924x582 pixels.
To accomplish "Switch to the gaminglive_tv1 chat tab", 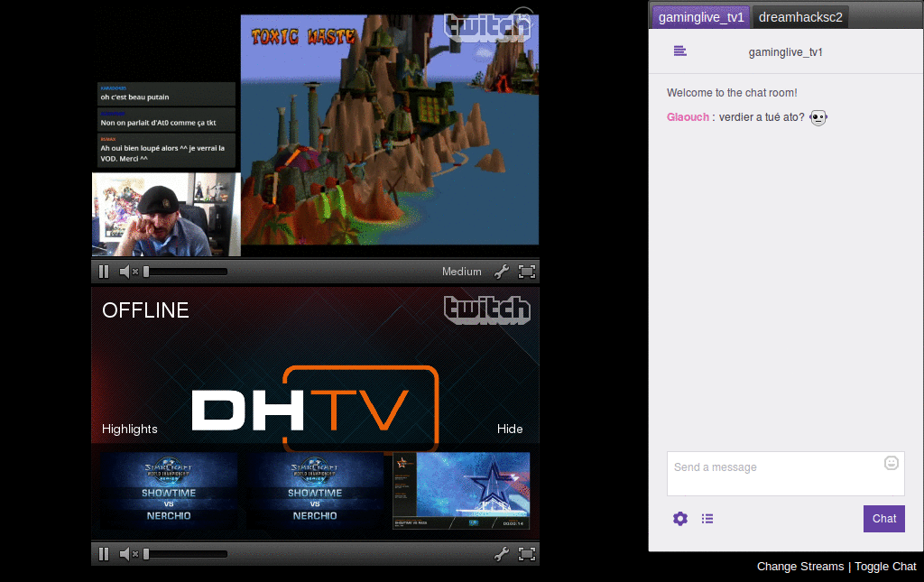I will pos(700,17).
